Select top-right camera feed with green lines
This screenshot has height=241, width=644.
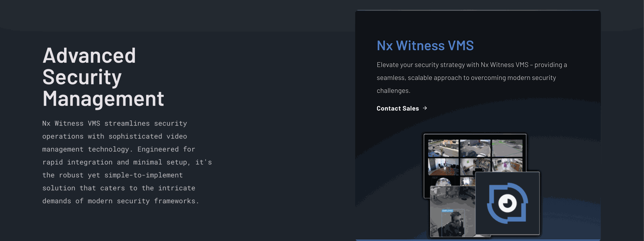(x=507, y=148)
